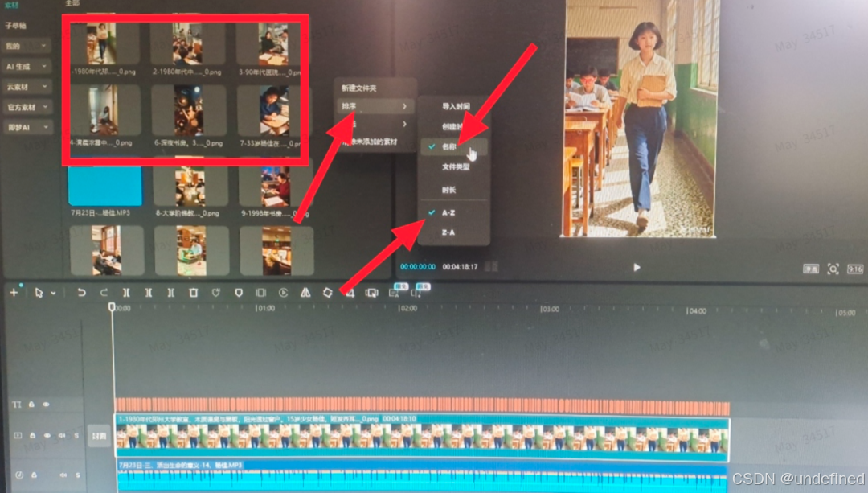Solo the main video track
This screenshot has width=868, height=493.
77,436
